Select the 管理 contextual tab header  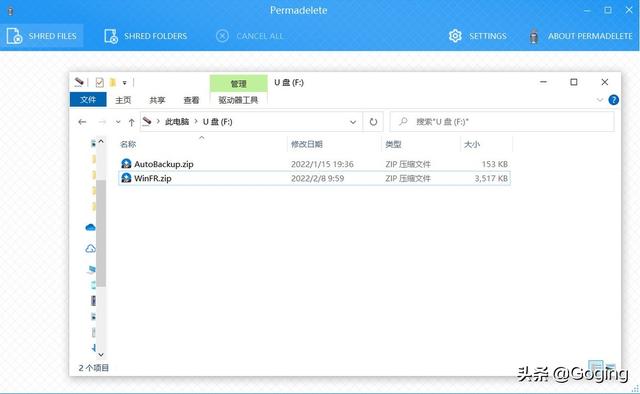(238, 84)
